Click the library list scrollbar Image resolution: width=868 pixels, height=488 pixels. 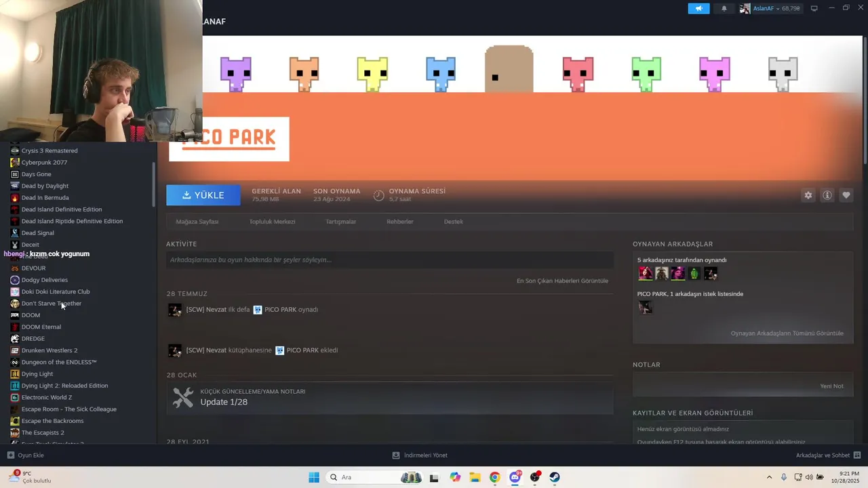click(154, 184)
